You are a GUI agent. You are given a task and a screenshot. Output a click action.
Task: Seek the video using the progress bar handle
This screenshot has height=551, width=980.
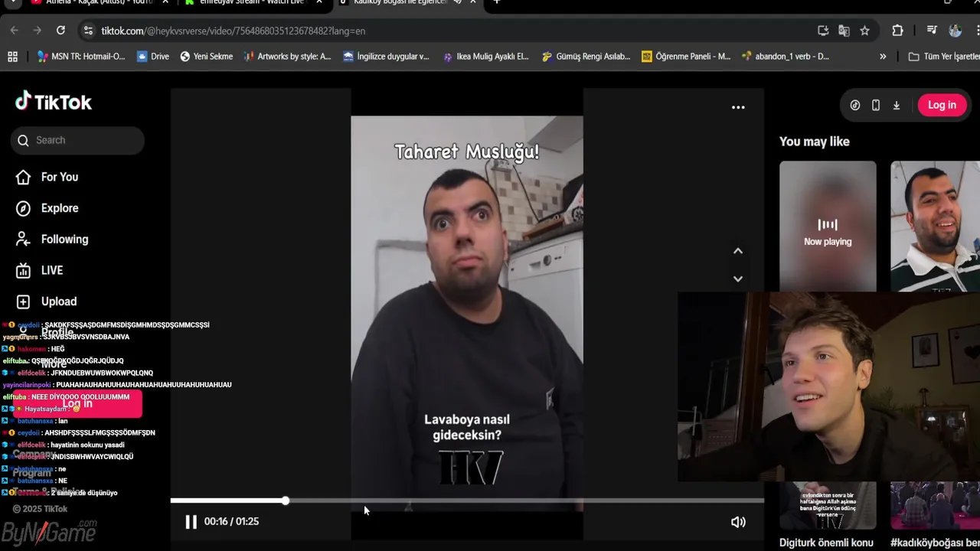285,500
